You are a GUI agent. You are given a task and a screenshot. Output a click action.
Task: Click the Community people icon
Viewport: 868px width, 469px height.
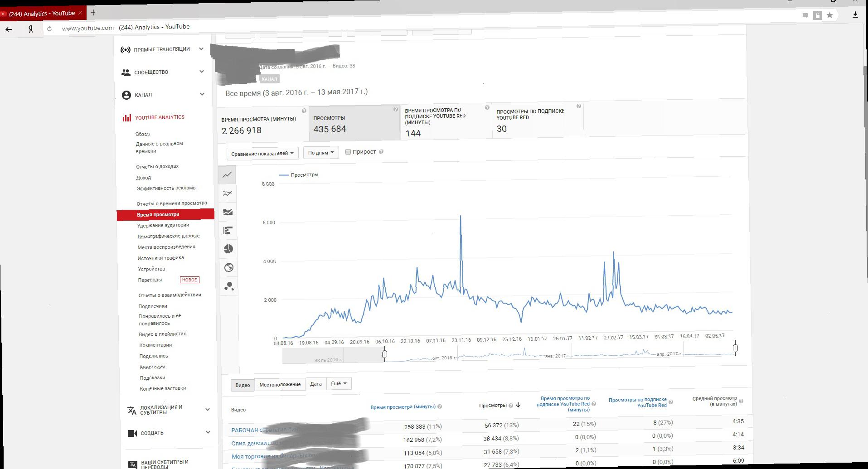126,73
